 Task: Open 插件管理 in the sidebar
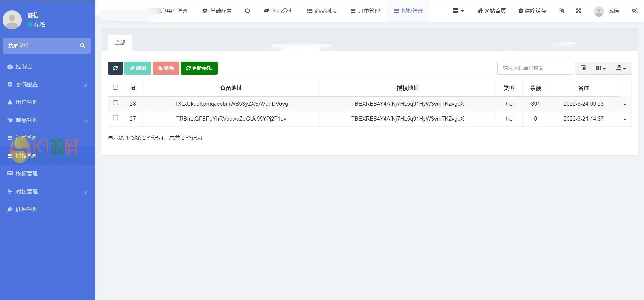(47, 209)
